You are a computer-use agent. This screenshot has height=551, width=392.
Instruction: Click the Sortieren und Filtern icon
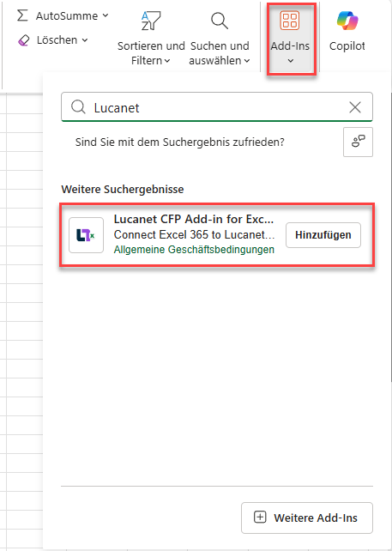151,21
